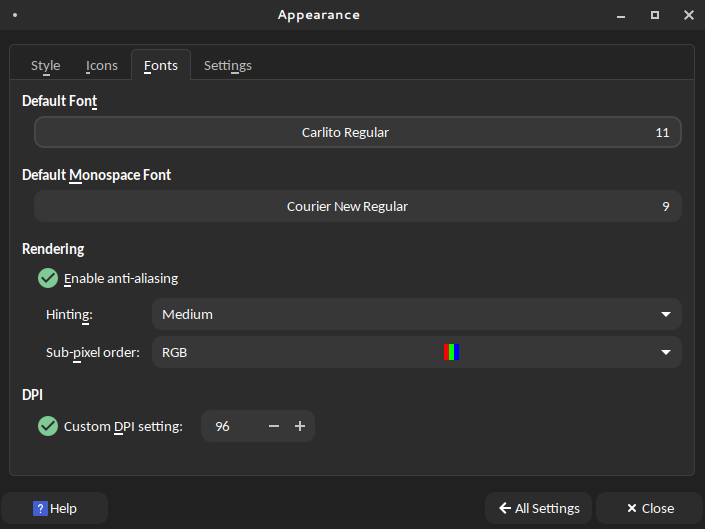The width and height of the screenshot is (705, 529).
Task: Switch to the Style tab
Action: [46, 66]
